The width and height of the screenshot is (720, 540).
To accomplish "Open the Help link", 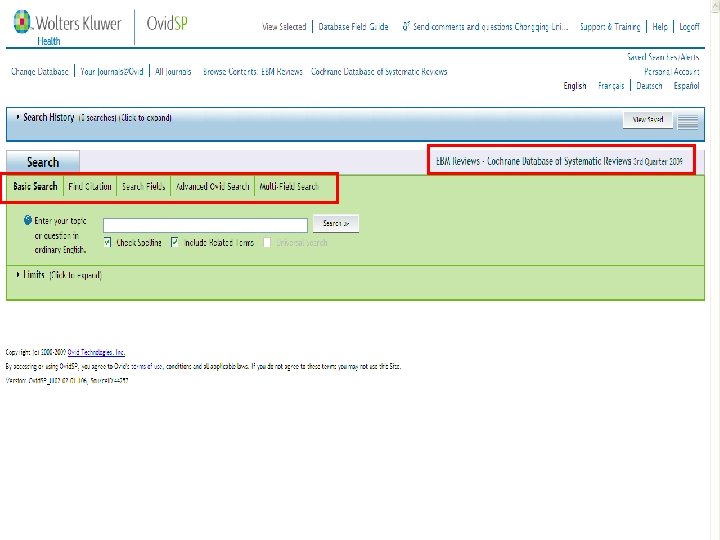I will 660,27.
